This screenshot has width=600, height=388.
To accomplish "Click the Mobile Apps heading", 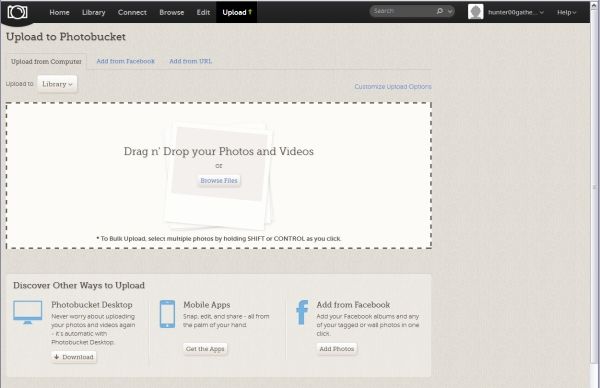I will (207, 305).
